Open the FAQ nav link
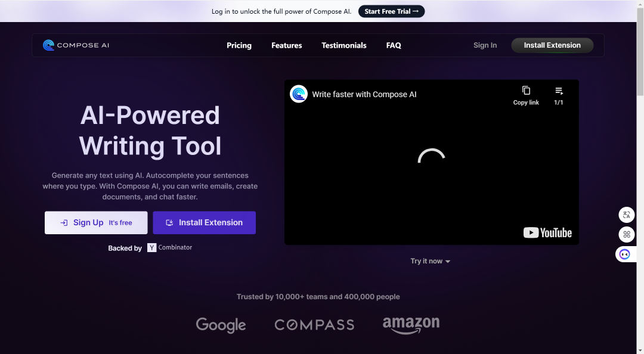 394,45
